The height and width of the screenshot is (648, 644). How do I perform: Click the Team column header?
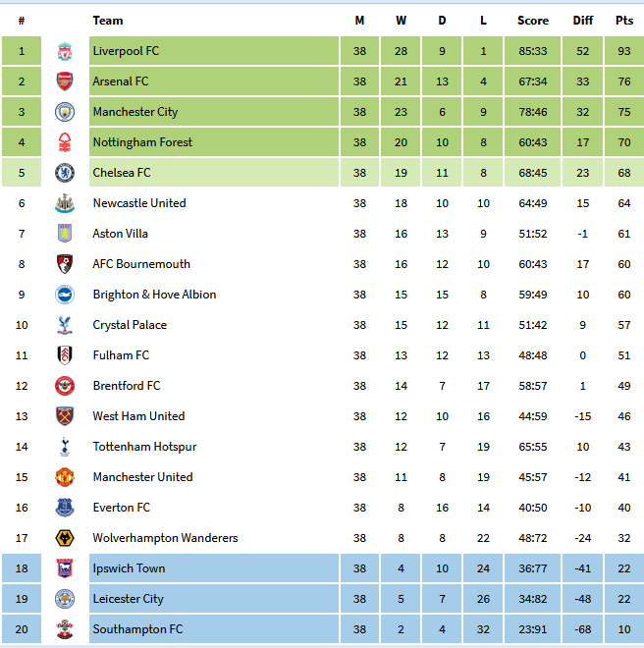click(107, 21)
